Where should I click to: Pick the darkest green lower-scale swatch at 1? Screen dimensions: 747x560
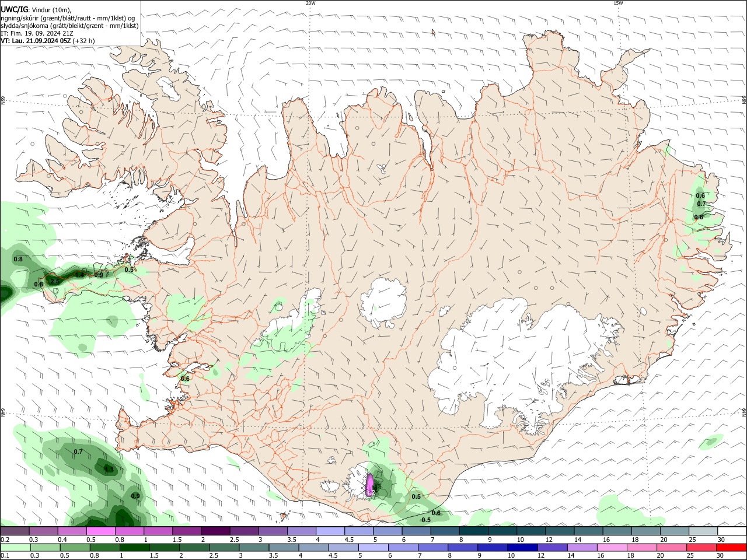[x=135, y=548]
